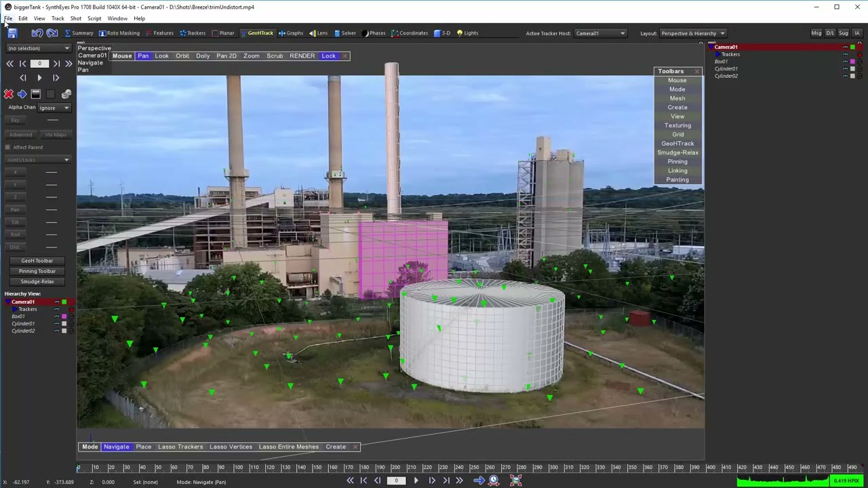
Task: Click the bottom bar image-frame icon
Action: [515, 481]
